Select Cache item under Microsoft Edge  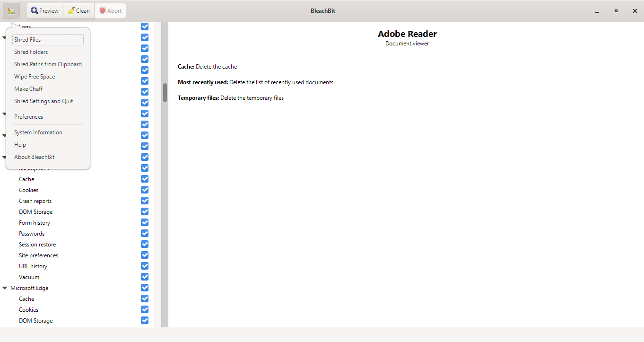coord(26,299)
